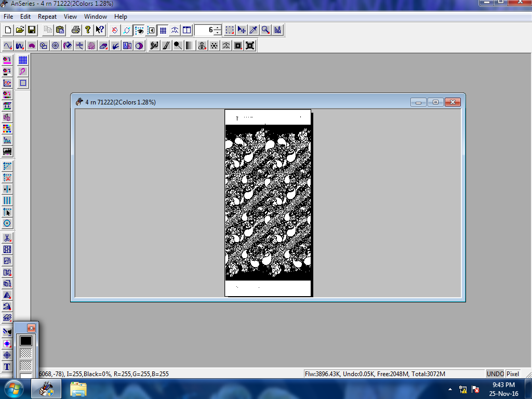532x399 pixels.
Task: Click the paisley pattern image in document window
Action: [268, 203]
